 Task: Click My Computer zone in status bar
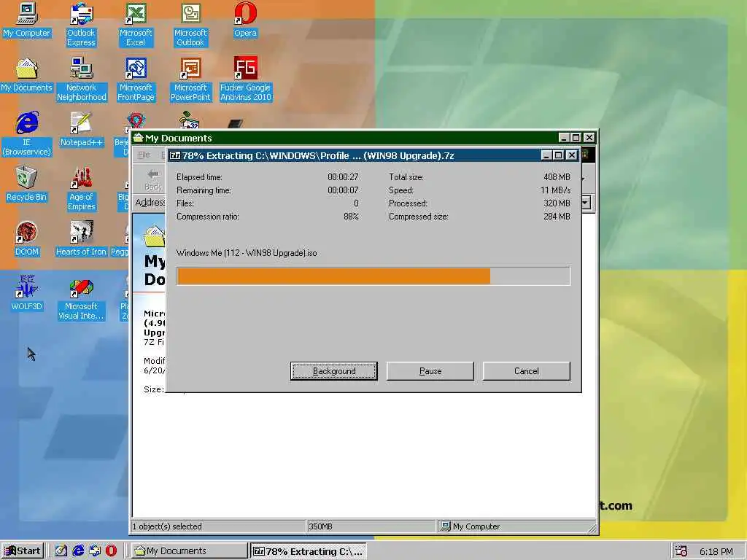click(x=471, y=526)
